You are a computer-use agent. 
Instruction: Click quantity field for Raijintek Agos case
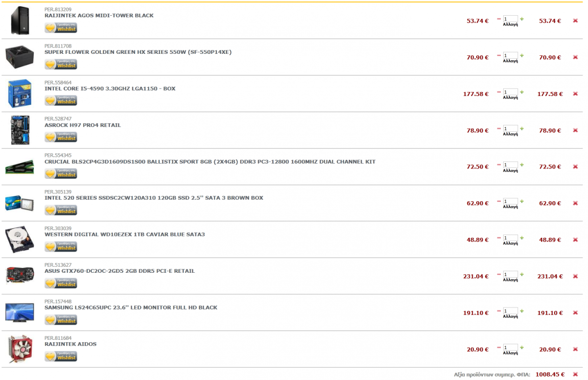pos(510,19)
